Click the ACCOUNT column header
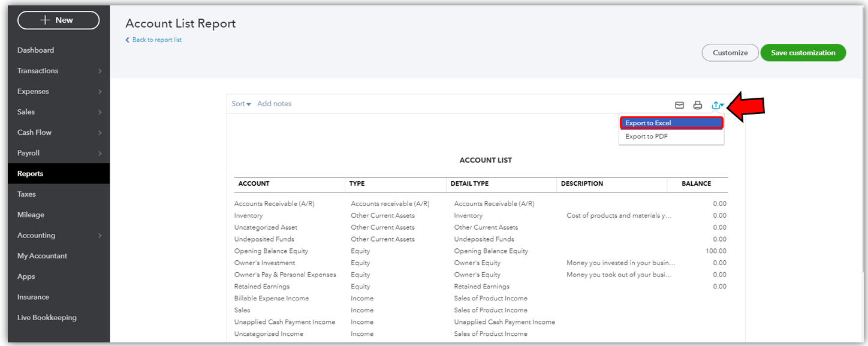 coord(254,183)
